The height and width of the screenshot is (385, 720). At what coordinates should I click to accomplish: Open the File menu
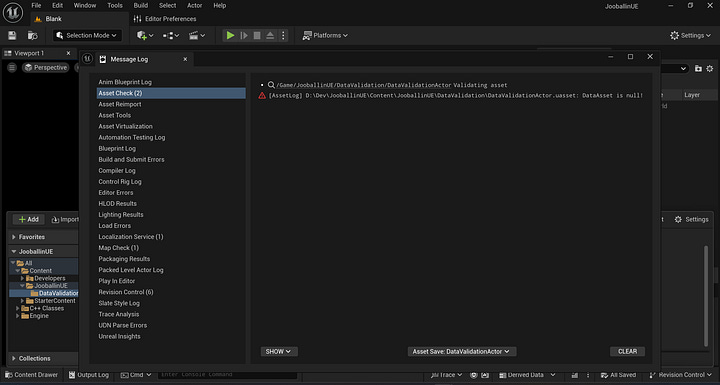36,6
